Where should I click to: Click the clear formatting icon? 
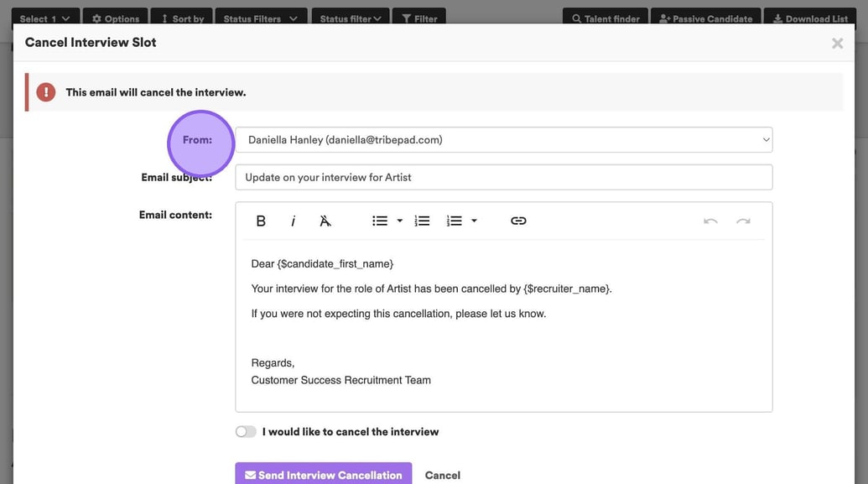coord(325,221)
